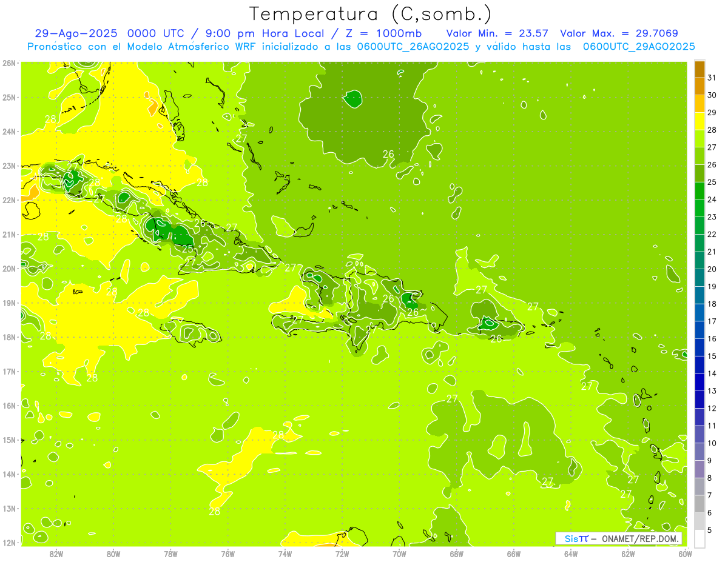
Task: Click the "62W" longitude label
Action: click(628, 553)
